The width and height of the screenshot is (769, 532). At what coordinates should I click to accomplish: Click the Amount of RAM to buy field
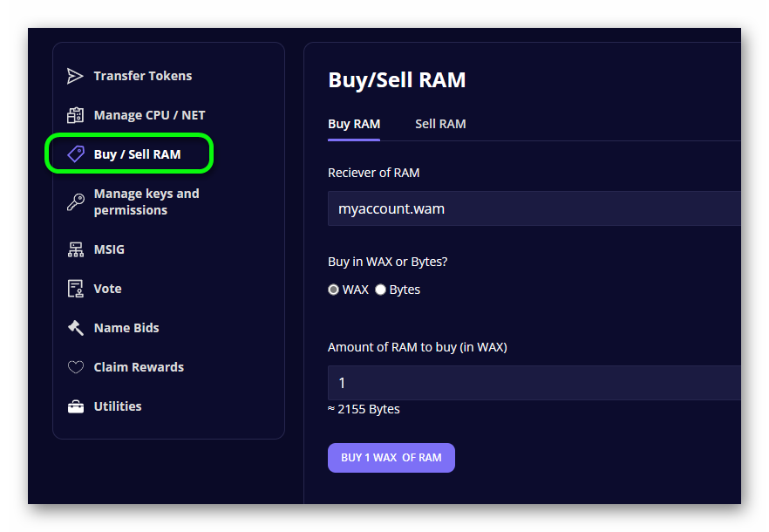point(534,383)
